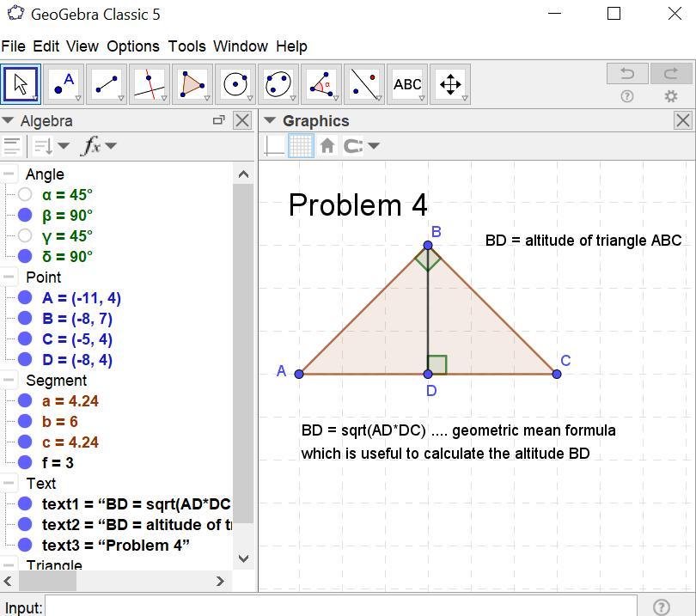This screenshot has width=696, height=616.
Task: Click the Text ABC tool
Action: pyautogui.click(x=407, y=84)
